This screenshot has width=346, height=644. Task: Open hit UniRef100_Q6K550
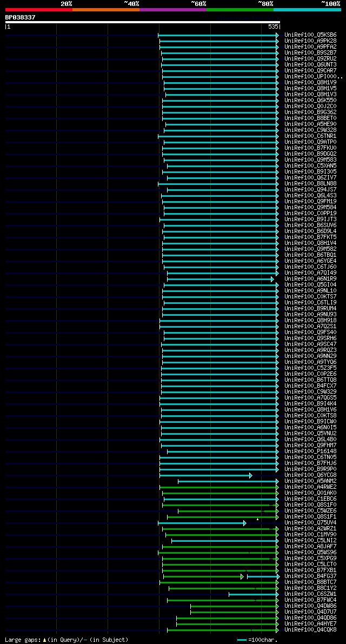(310, 100)
